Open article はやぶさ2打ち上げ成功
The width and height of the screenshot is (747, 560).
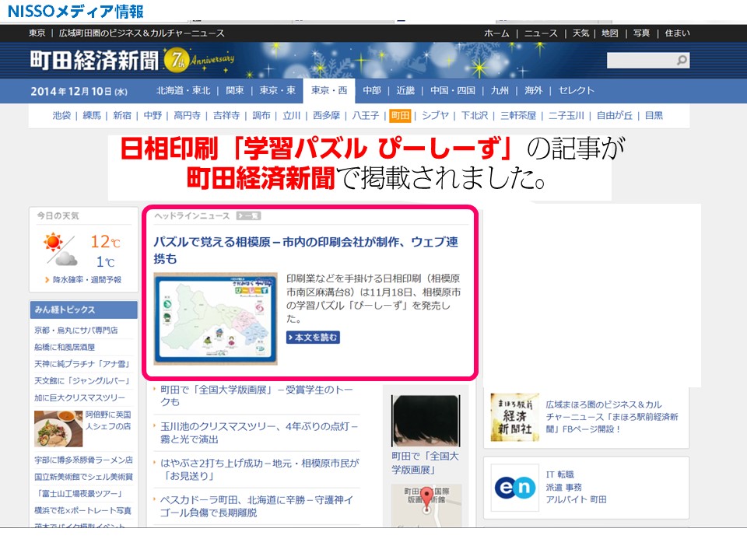tap(260, 469)
